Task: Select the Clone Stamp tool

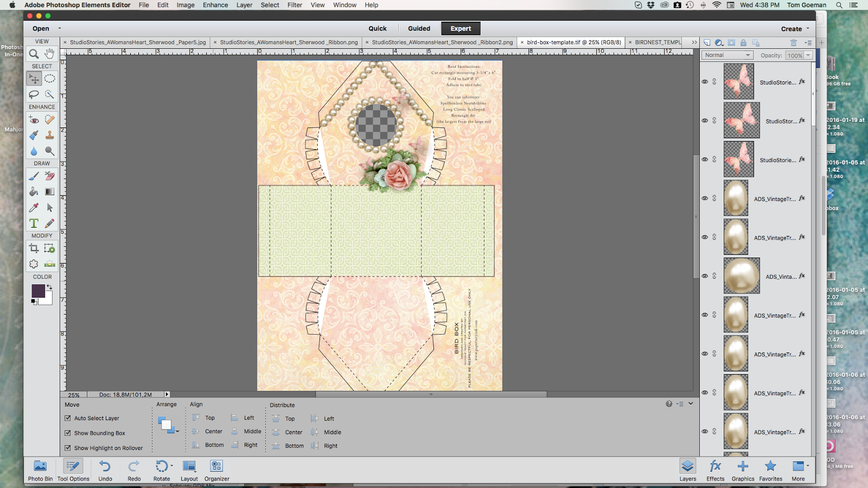Action: (x=49, y=135)
